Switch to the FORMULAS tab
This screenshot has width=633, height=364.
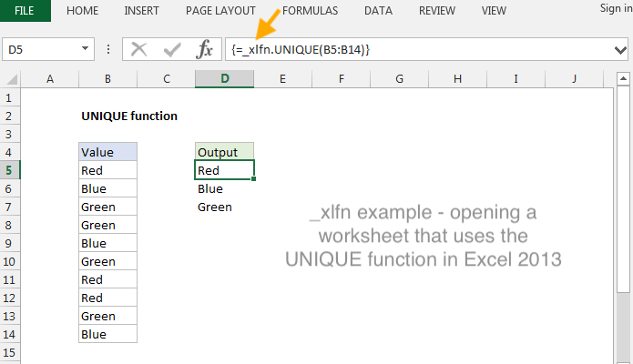click(x=310, y=11)
